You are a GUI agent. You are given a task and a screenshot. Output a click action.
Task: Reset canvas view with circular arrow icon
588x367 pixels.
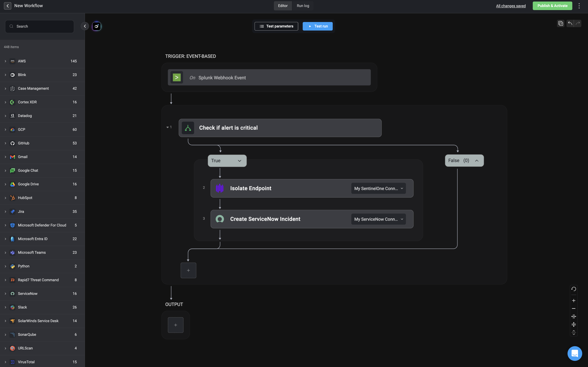tap(574, 289)
